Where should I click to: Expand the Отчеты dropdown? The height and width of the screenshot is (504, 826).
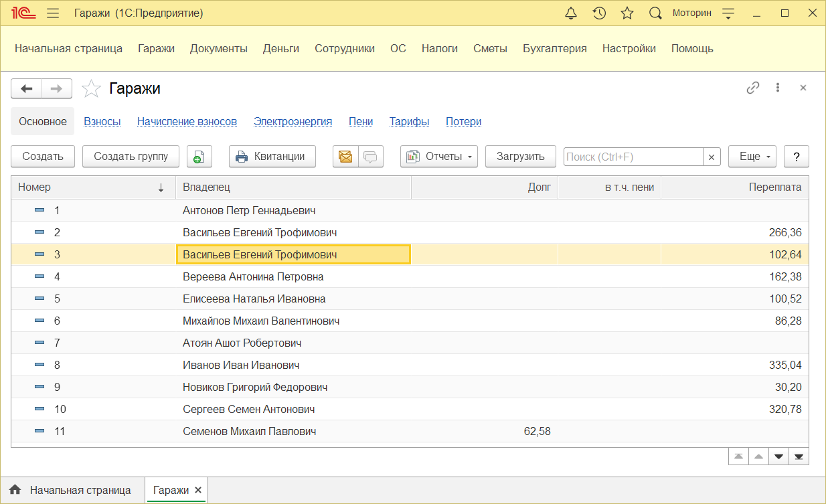[x=438, y=157]
